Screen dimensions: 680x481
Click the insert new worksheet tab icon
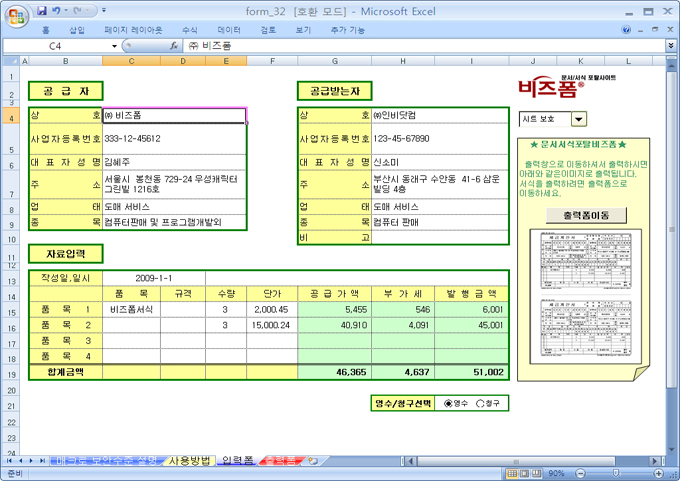(313, 460)
